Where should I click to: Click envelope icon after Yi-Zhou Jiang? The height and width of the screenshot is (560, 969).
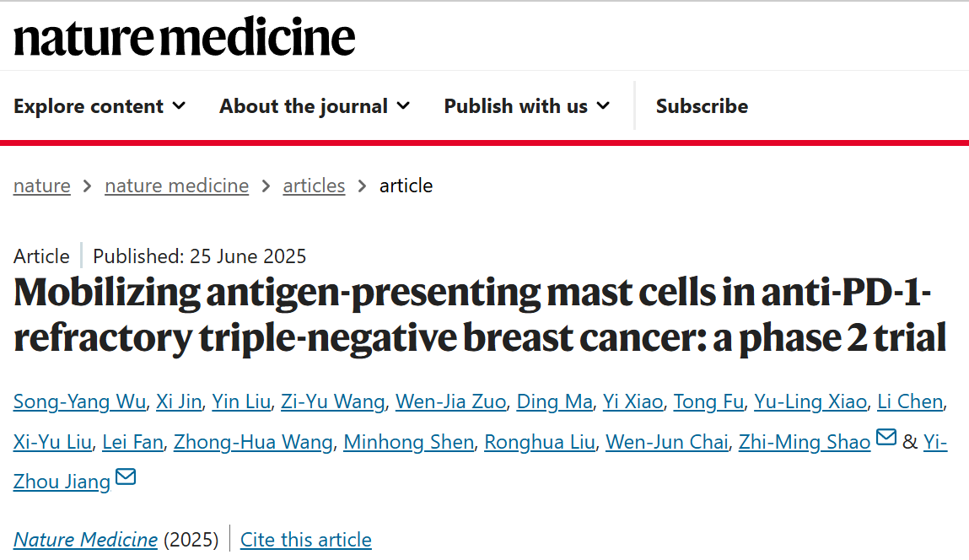(126, 478)
